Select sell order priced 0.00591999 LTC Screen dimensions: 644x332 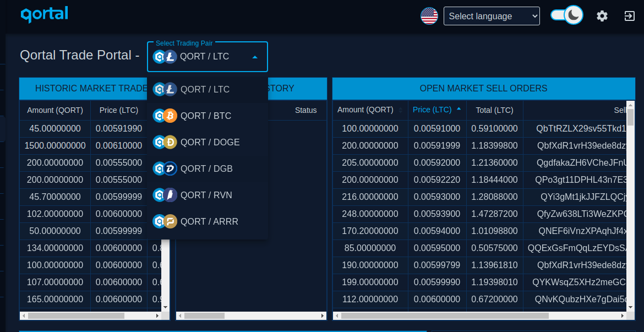tap(480, 145)
